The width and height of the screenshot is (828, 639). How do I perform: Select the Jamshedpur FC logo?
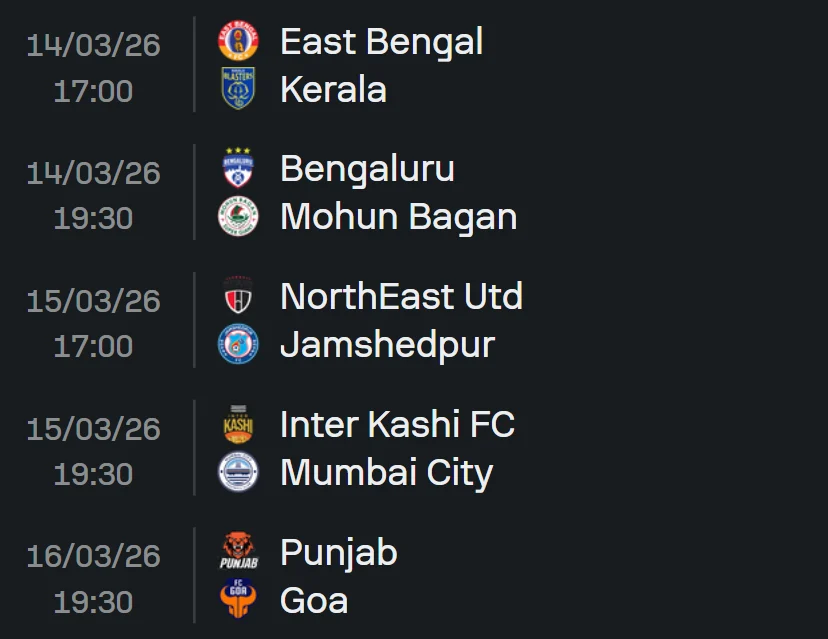coord(236,345)
